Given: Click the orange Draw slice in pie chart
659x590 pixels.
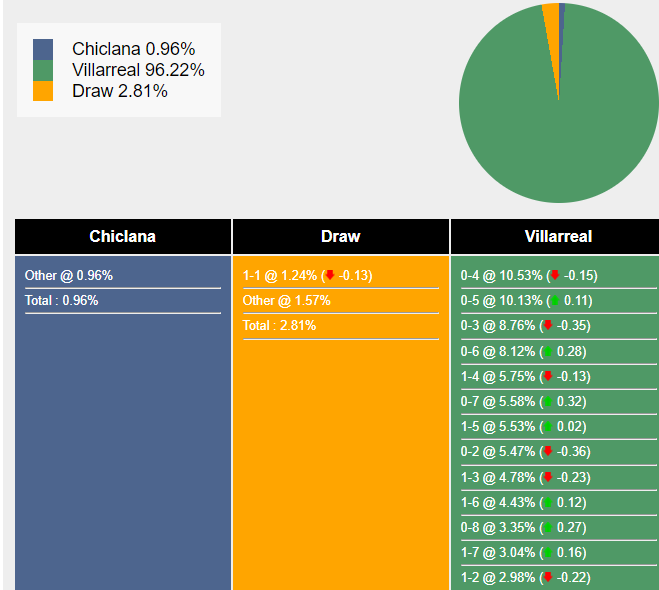Looking at the screenshot, I should point(551,12).
